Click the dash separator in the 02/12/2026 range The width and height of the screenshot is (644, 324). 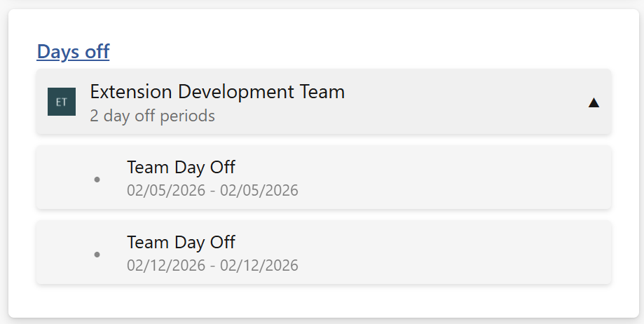(x=212, y=266)
